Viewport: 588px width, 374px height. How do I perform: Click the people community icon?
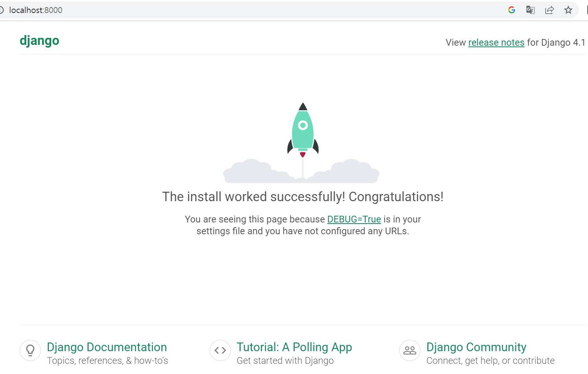tap(410, 350)
